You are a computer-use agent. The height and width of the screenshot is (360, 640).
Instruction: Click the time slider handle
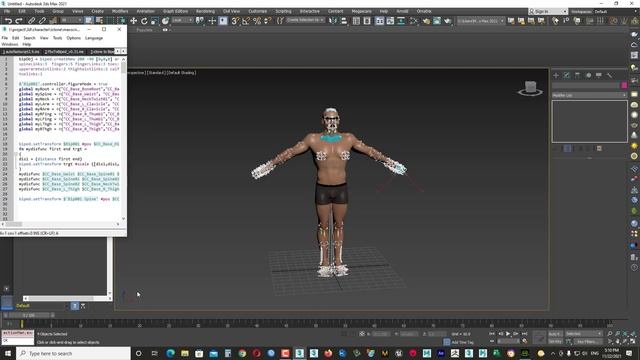(29, 315)
